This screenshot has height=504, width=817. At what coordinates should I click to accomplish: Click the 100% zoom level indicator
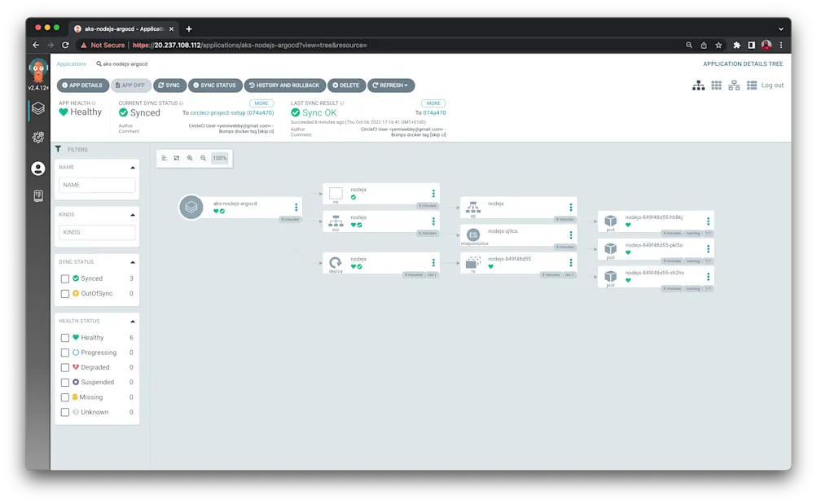tap(219, 158)
